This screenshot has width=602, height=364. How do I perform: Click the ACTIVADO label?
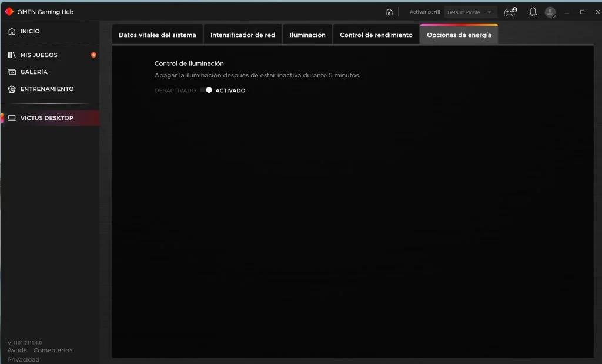230,90
